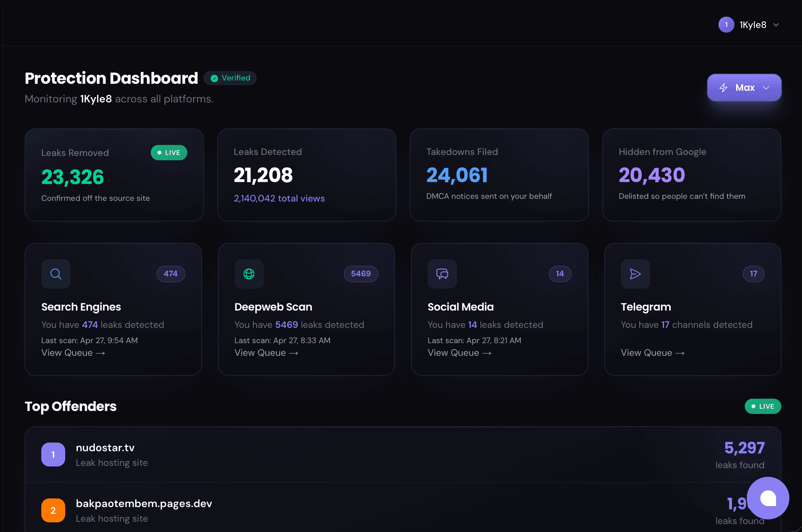Click the lightning bolt on the Max button
This screenshot has width=802, height=532.
[724, 87]
